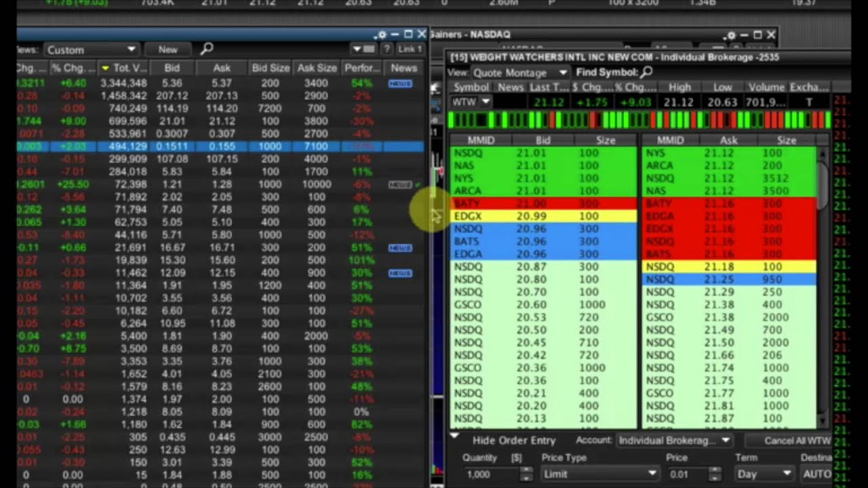This screenshot has height=488, width=868.
Task: Click the 101% performance cell
Action: point(363,261)
